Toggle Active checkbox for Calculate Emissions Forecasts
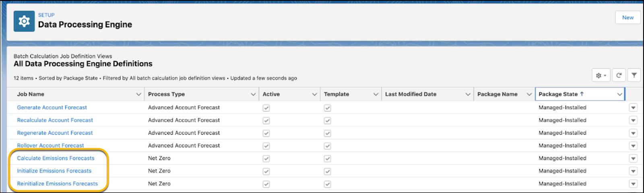The height and width of the screenshot is (193, 644). [266, 158]
